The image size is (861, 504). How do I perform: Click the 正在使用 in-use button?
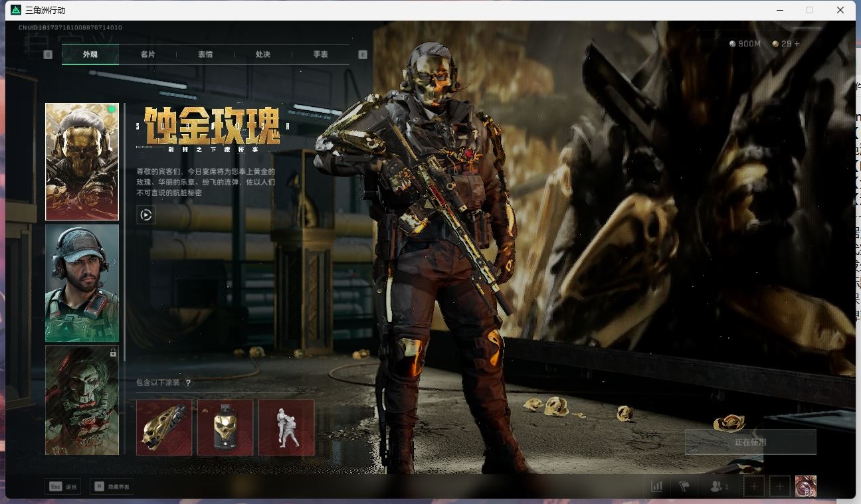750,442
